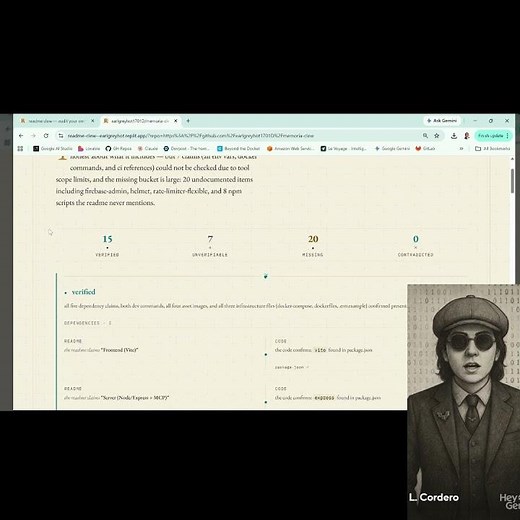The height and width of the screenshot is (520, 520).
Task: Bookmark this page with the star icon
Action: click(437, 136)
